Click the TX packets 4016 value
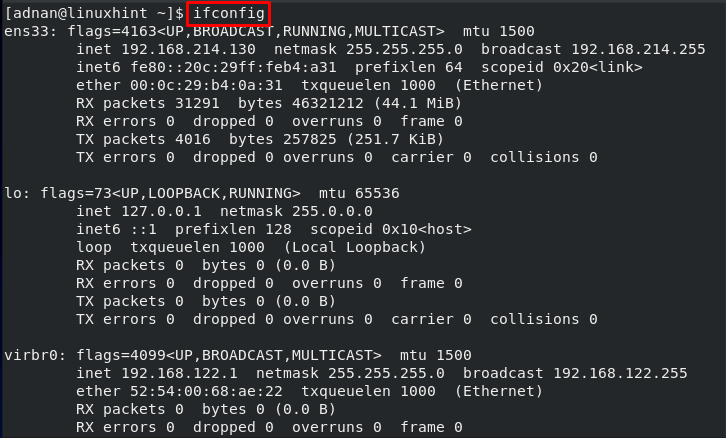 tap(193, 139)
